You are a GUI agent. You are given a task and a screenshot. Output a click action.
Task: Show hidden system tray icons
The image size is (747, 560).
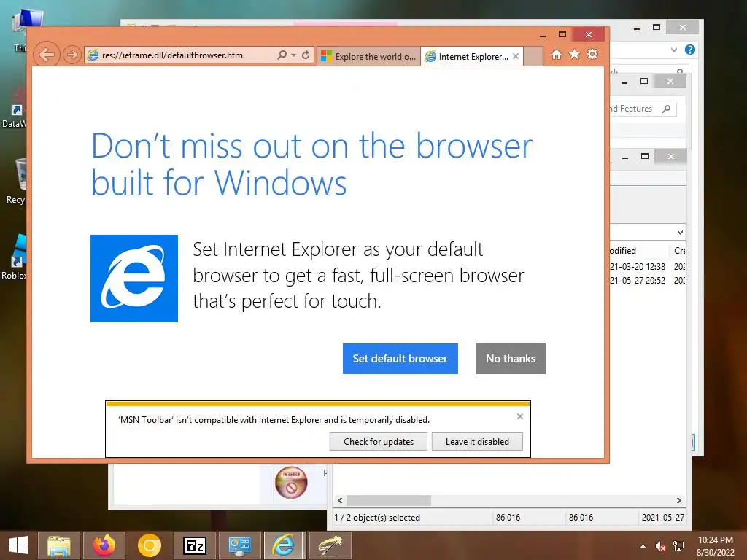click(x=643, y=546)
